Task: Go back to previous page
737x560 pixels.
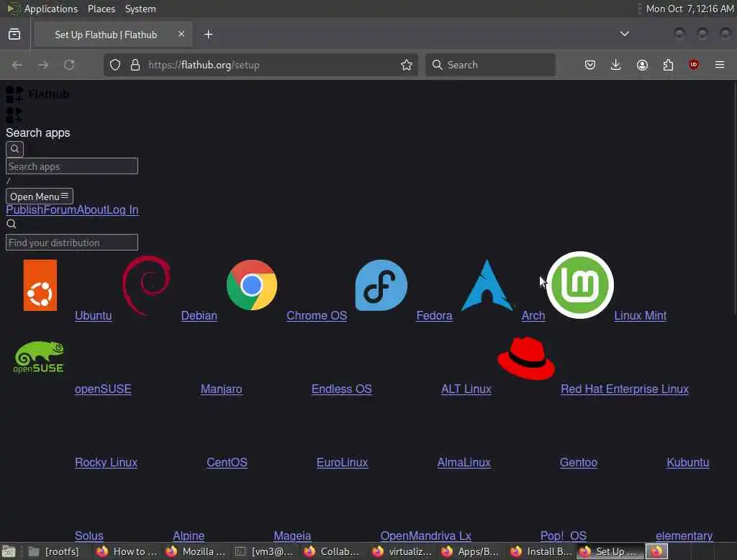Action: tap(17, 65)
